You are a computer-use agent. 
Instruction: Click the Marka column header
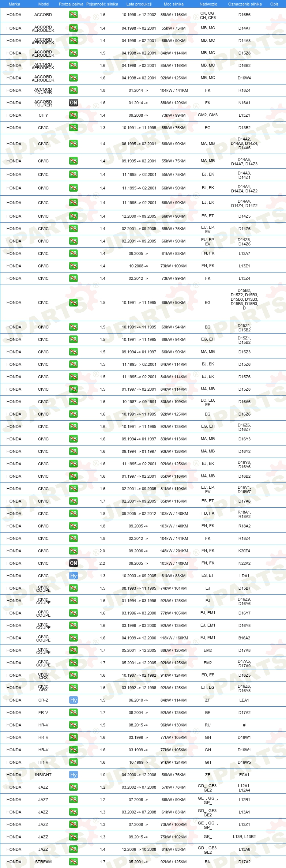tap(14, 4)
